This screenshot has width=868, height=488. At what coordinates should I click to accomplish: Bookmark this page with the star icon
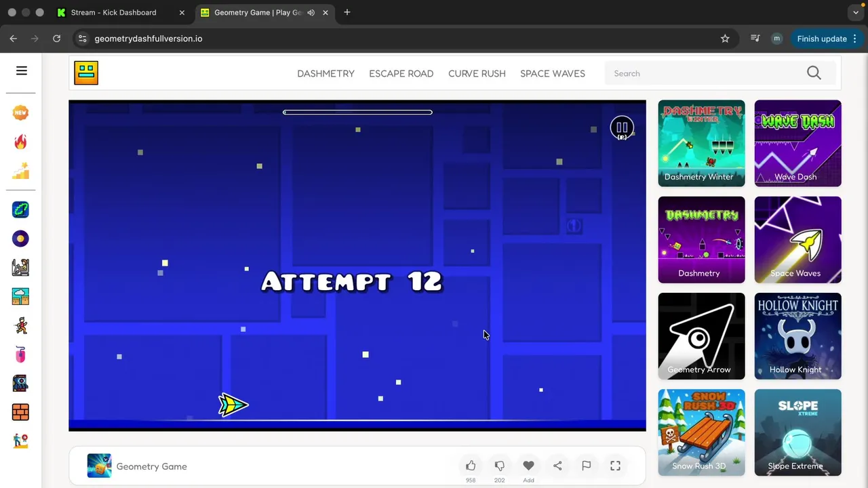(725, 39)
